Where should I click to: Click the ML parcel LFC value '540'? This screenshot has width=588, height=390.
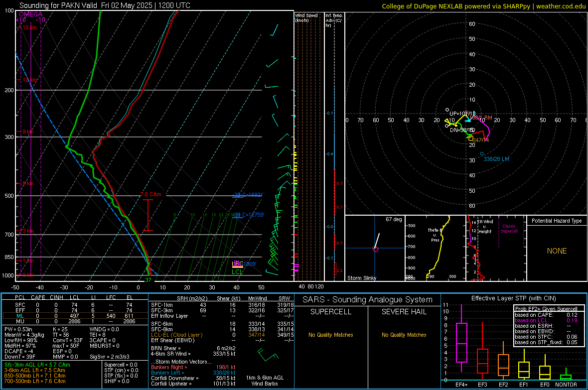point(111,316)
